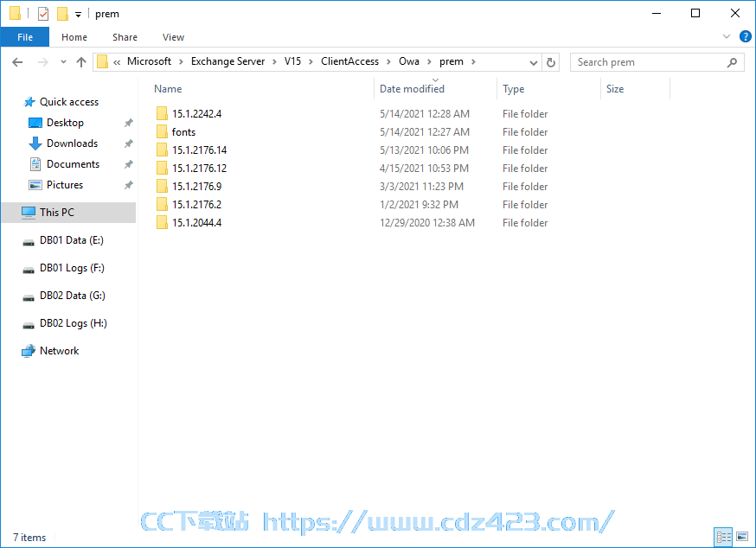This screenshot has width=756, height=548.
Task: Click V15 in the breadcrumb path
Action: pos(292,61)
